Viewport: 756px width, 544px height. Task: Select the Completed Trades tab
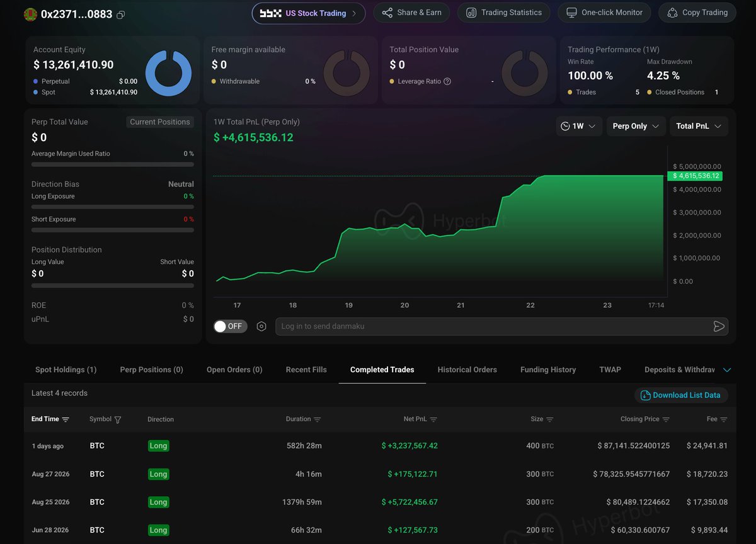(382, 370)
